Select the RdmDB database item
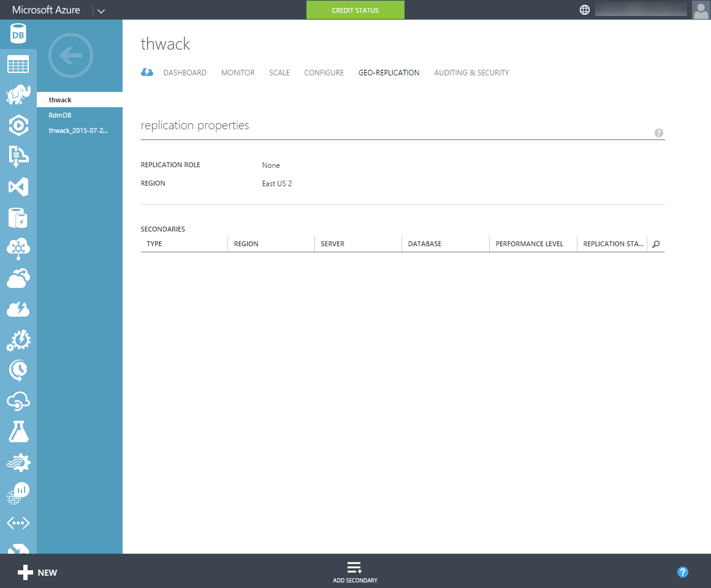The height and width of the screenshot is (588, 711). coord(79,115)
